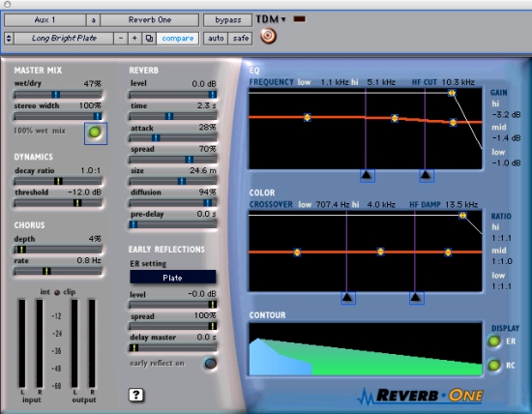
Task: Toggle the bypass button
Action: 227,20
